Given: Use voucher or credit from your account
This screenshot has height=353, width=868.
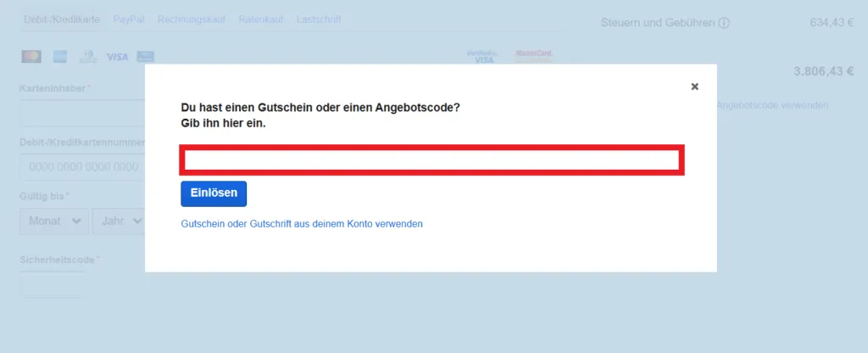Looking at the screenshot, I should pos(302,224).
